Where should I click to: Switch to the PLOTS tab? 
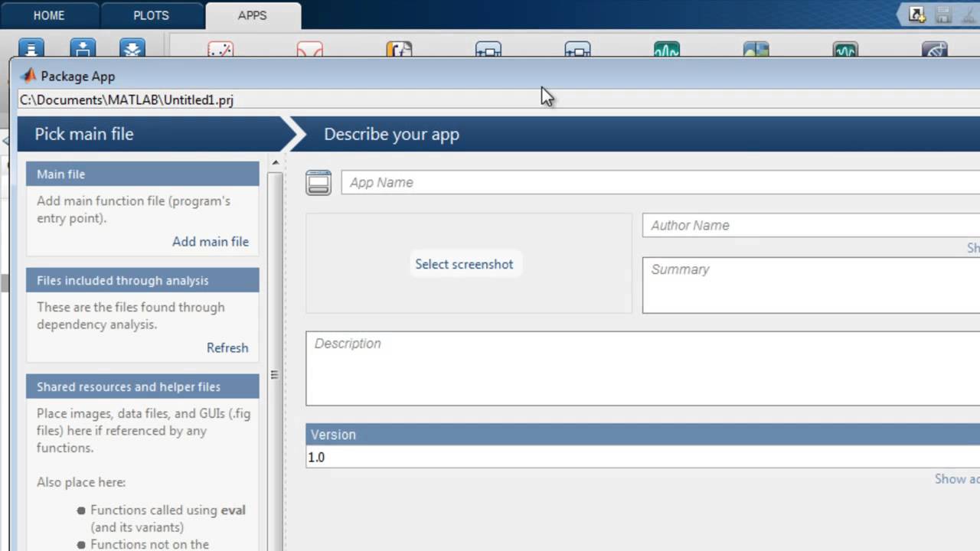(x=152, y=15)
